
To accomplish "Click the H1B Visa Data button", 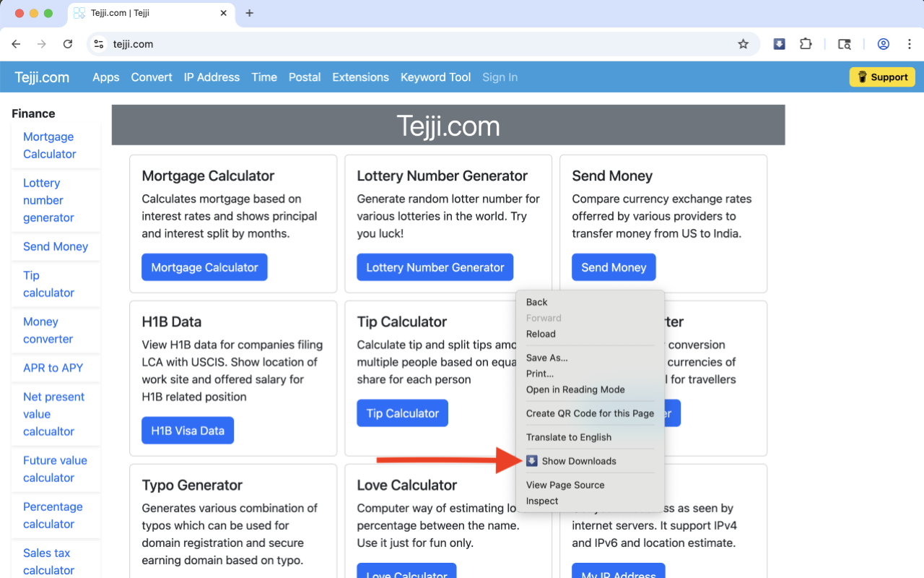I will [x=188, y=431].
